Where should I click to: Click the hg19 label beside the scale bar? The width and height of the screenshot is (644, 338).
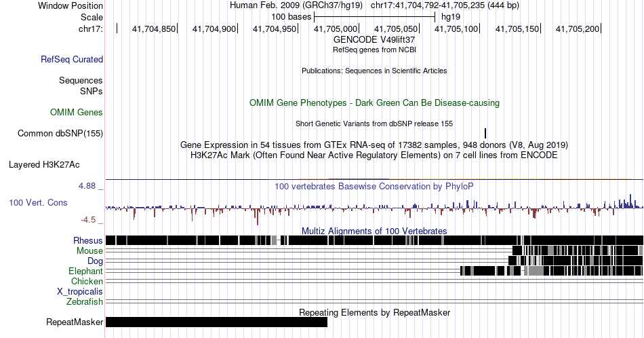[451, 17]
